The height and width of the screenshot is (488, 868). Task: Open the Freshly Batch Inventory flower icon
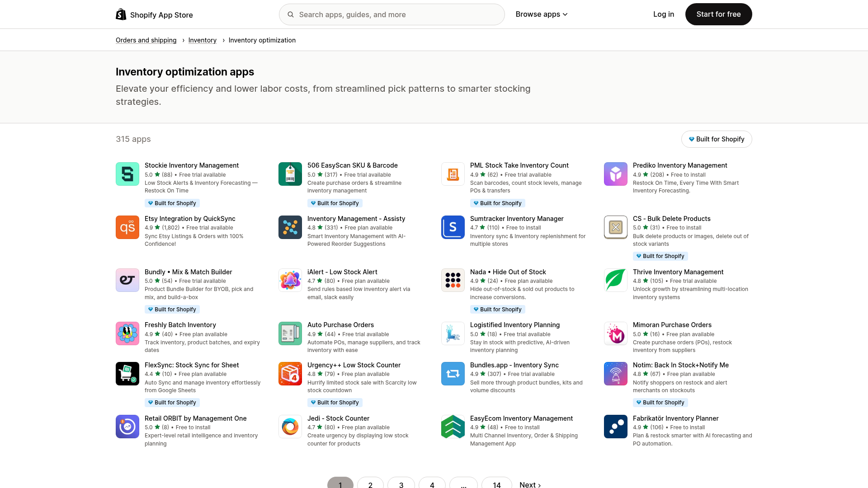pos(127,333)
